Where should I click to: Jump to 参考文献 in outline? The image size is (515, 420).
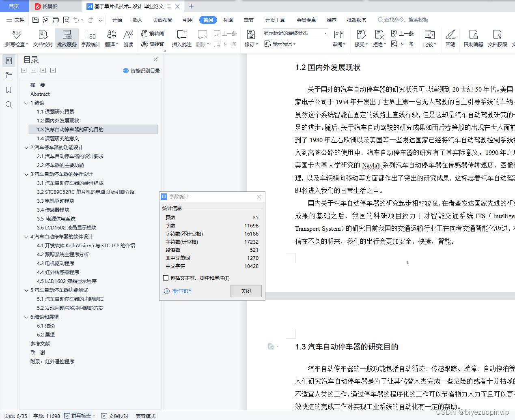point(40,344)
